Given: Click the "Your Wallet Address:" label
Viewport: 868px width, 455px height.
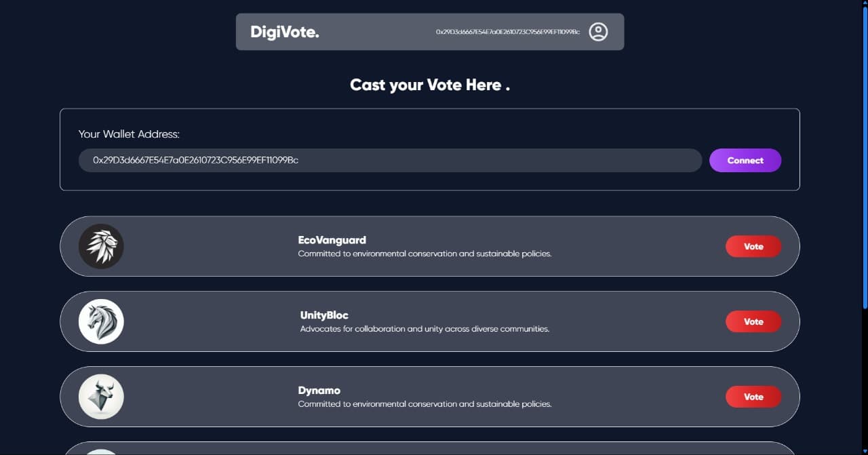Looking at the screenshot, I should (129, 134).
